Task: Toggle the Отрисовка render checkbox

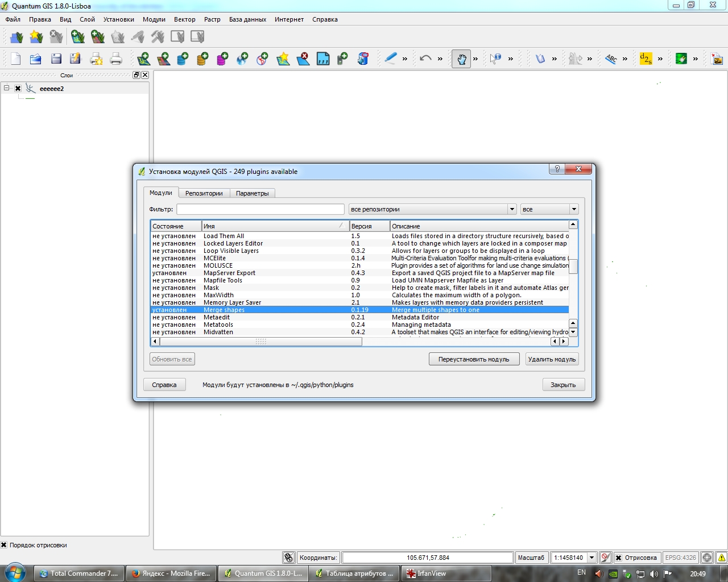Action: point(618,558)
